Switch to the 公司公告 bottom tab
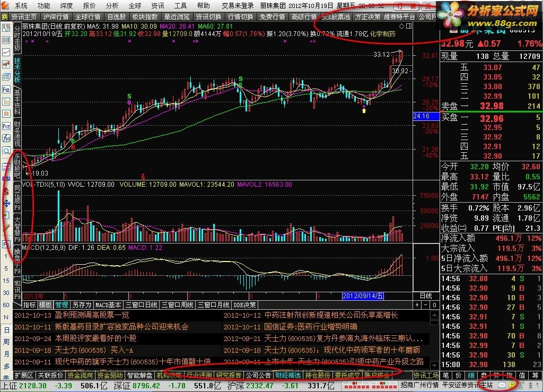This screenshot has height=392, width=543. (258, 376)
